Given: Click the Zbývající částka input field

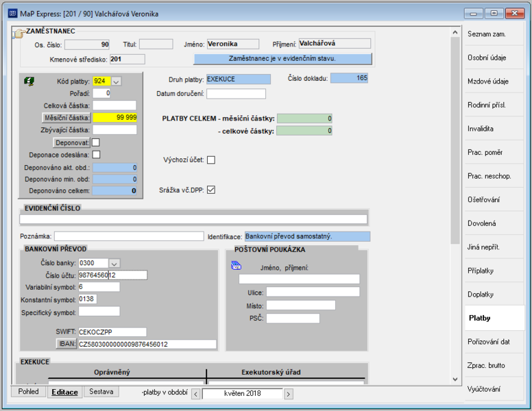Looking at the screenshot, I should pyautogui.click(x=114, y=130).
